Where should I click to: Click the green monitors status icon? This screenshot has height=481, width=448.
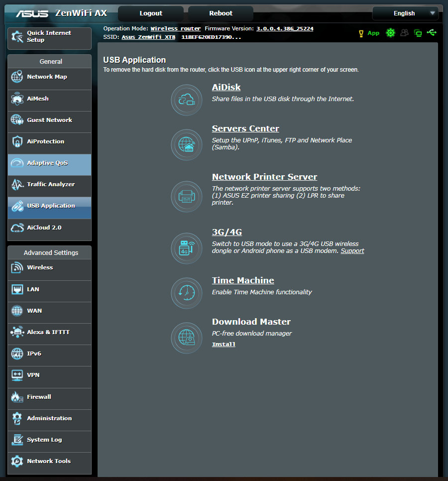(418, 33)
